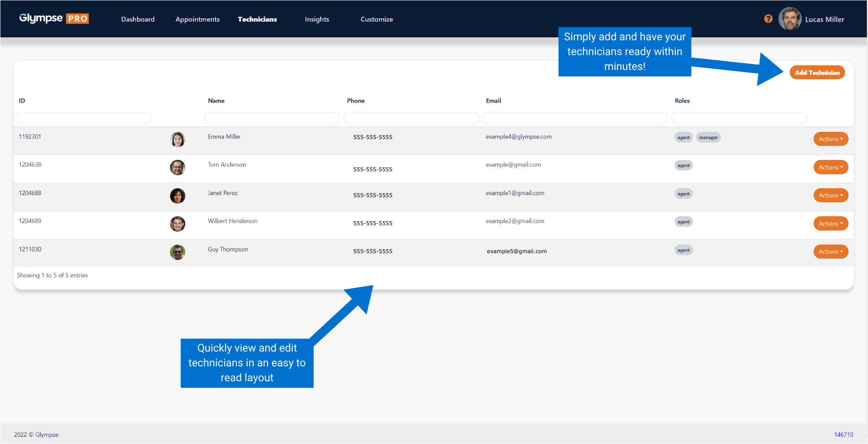Click the Glympse PRO logo

pos(54,19)
